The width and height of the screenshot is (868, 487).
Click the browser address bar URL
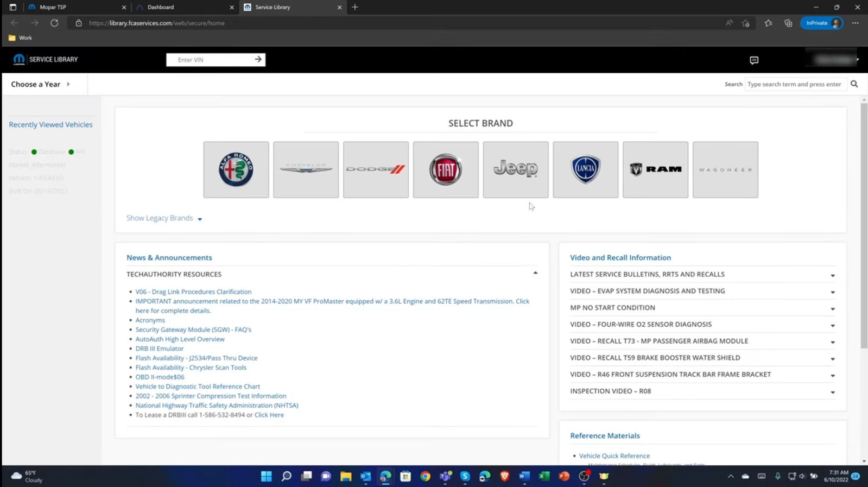tap(156, 23)
